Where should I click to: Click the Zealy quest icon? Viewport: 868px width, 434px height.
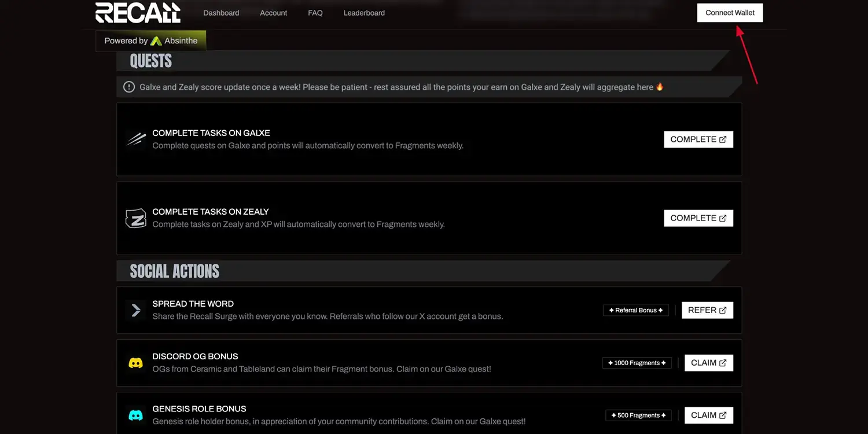pos(136,218)
